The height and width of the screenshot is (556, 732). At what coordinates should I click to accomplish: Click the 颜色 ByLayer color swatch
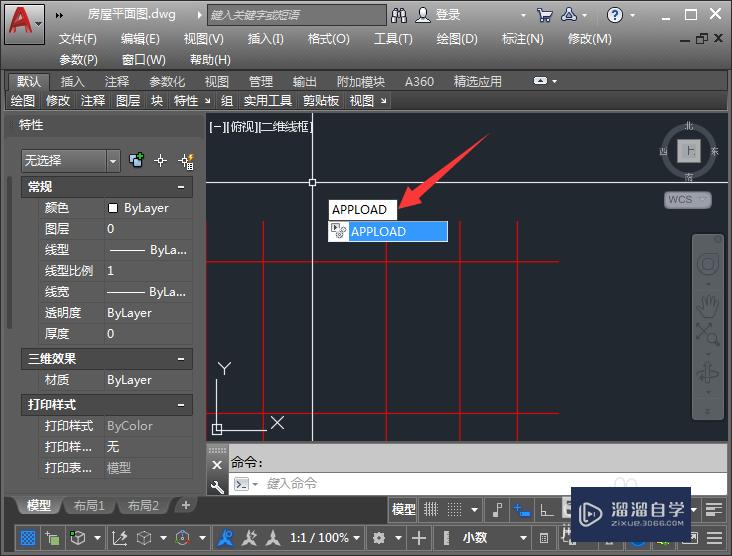113,208
